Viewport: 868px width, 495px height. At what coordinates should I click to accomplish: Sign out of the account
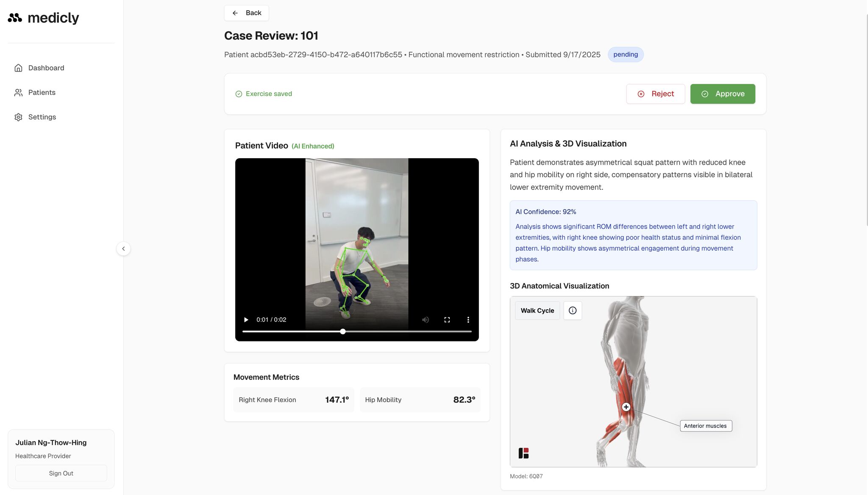point(61,473)
